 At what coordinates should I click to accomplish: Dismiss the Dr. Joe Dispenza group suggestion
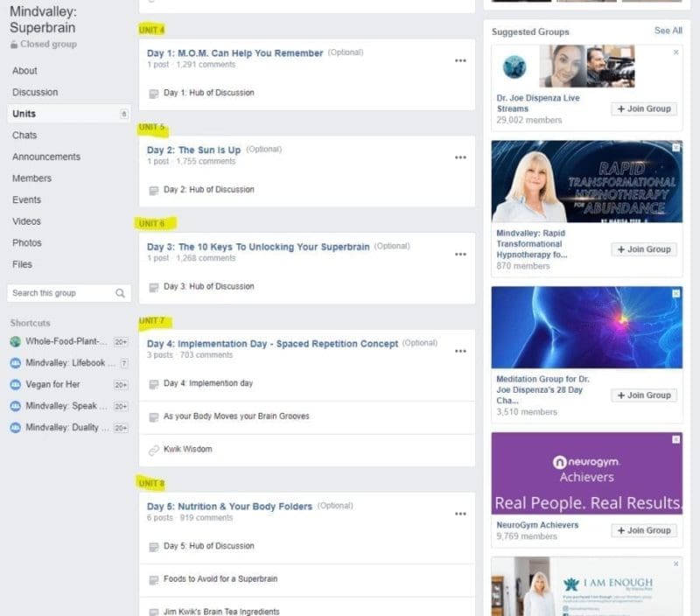[x=675, y=52]
